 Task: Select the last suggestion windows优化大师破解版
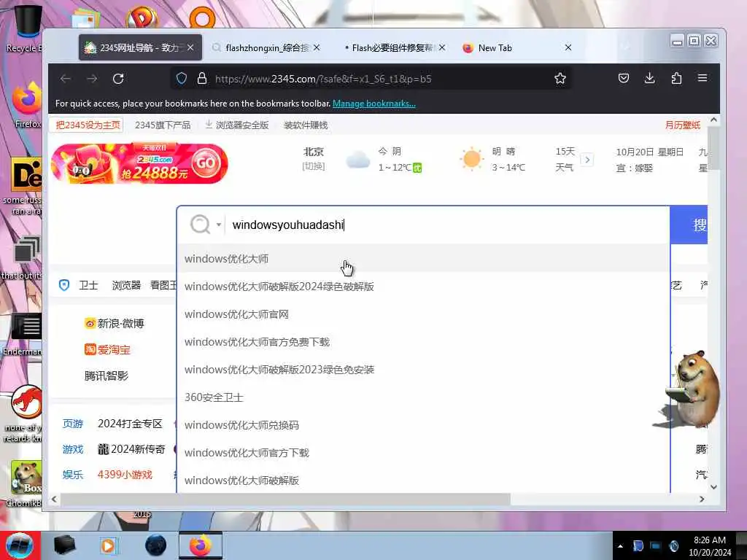[423, 480]
